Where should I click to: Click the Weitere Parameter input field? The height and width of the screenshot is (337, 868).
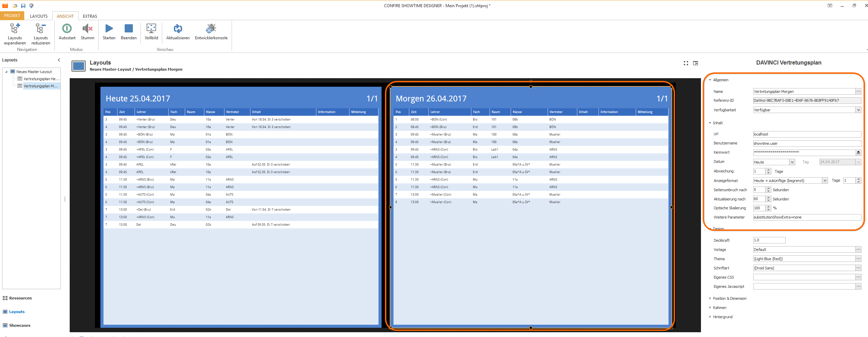pos(807,217)
